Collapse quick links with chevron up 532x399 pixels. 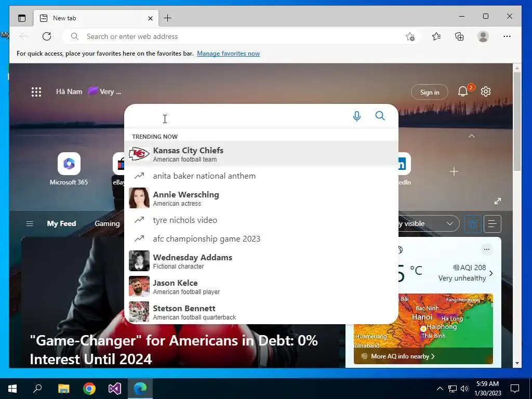472,136
